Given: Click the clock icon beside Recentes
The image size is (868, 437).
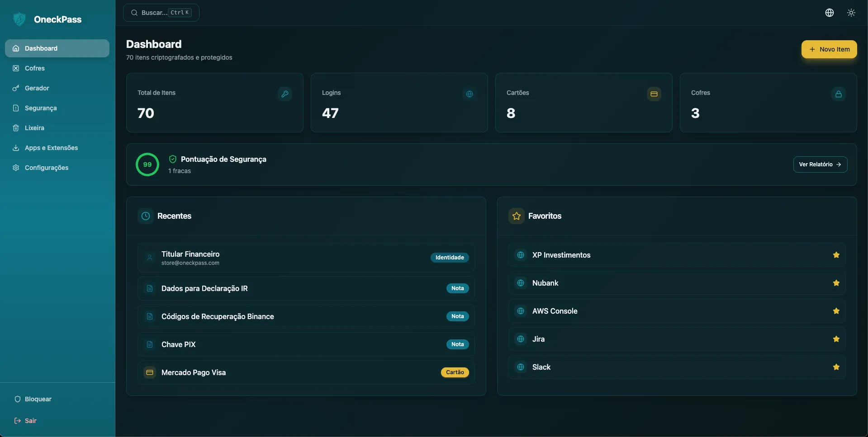Looking at the screenshot, I should [x=146, y=216].
